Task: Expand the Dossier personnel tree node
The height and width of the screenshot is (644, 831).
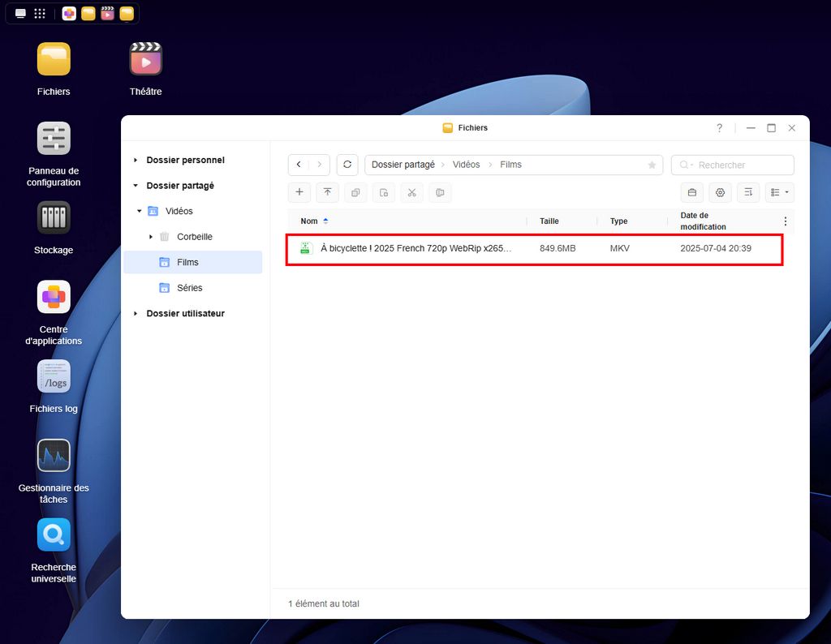Action: (136, 161)
